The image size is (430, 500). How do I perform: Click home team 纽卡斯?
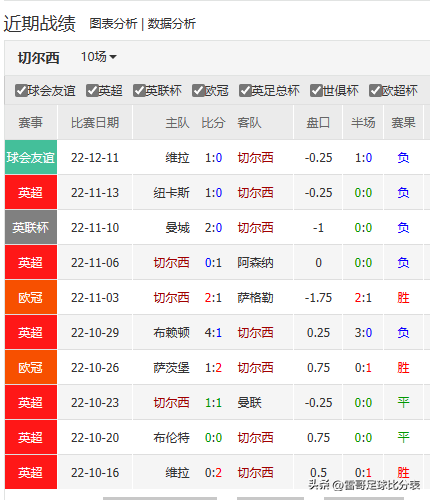point(171,193)
